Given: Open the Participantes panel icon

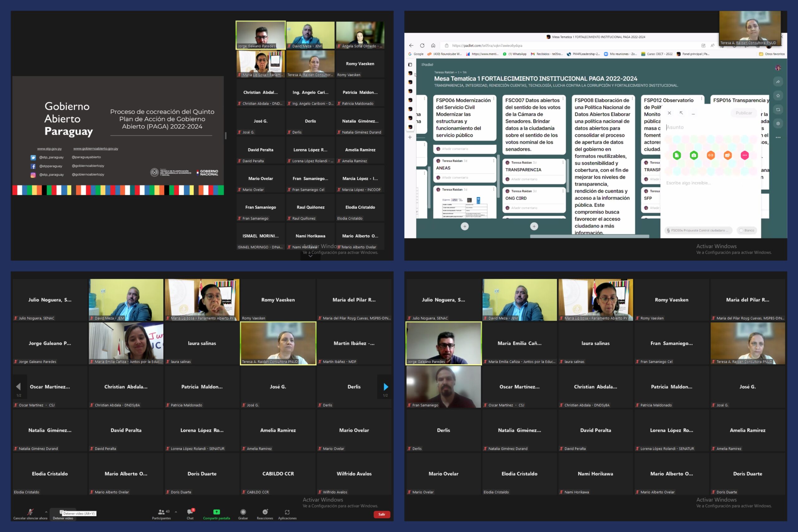Looking at the screenshot, I should 161,512.
